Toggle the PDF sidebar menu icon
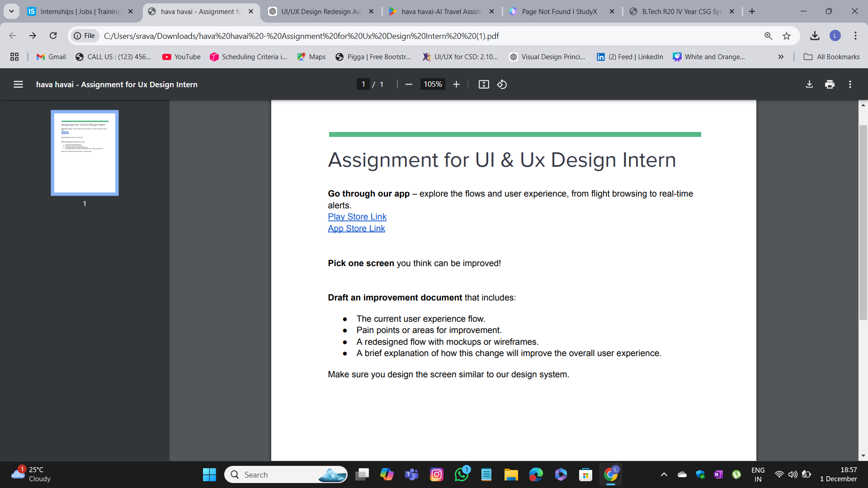 18,84
